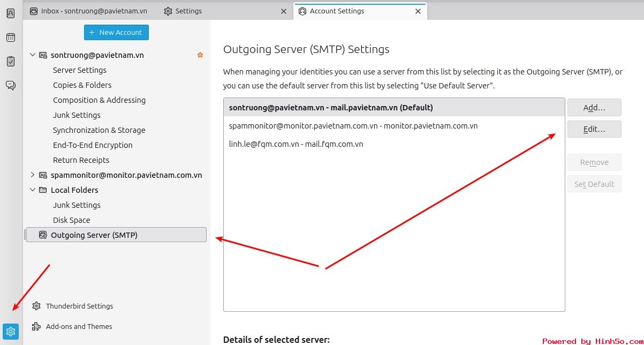Image resolution: width=644 pixels, height=345 pixels.
Task: Click the Add-ons puzzle piece icon
Action: pyautogui.click(x=36, y=326)
